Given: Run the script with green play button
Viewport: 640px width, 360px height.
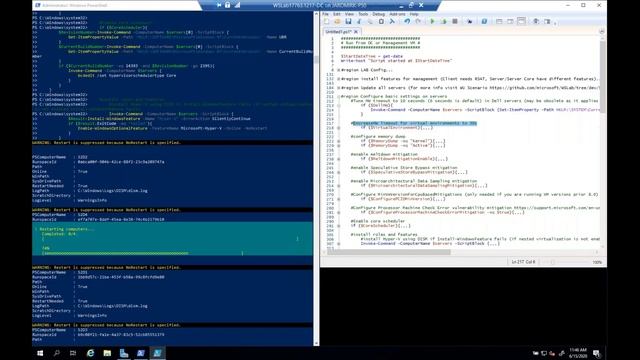Looking at the screenshot, I should [x=432, y=21].
